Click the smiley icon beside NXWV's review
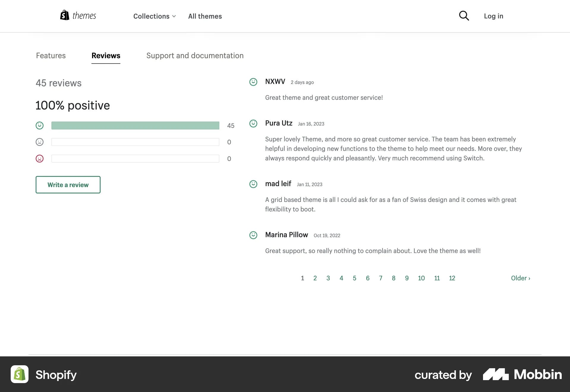Image resolution: width=570 pixels, height=392 pixels. point(254,82)
